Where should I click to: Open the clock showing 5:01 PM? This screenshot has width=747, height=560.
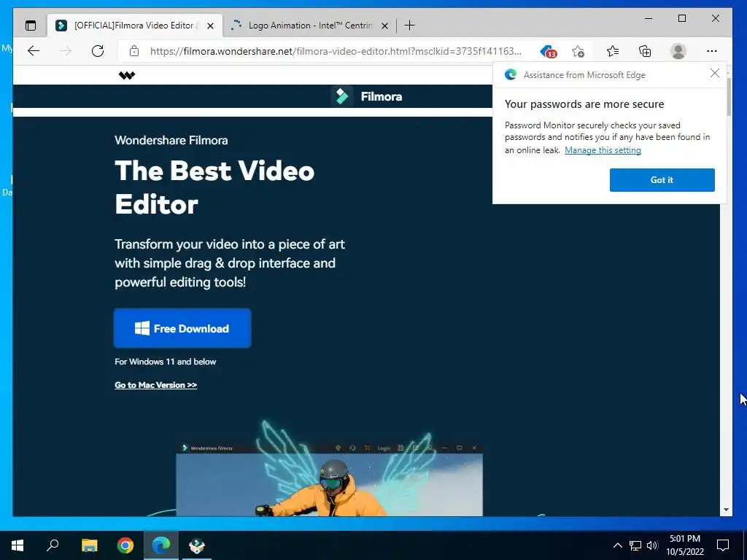coord(685,545)
